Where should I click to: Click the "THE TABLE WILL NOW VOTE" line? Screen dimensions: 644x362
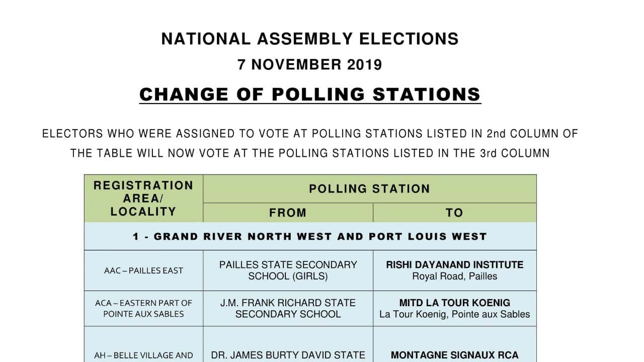[x=310, y=153]
